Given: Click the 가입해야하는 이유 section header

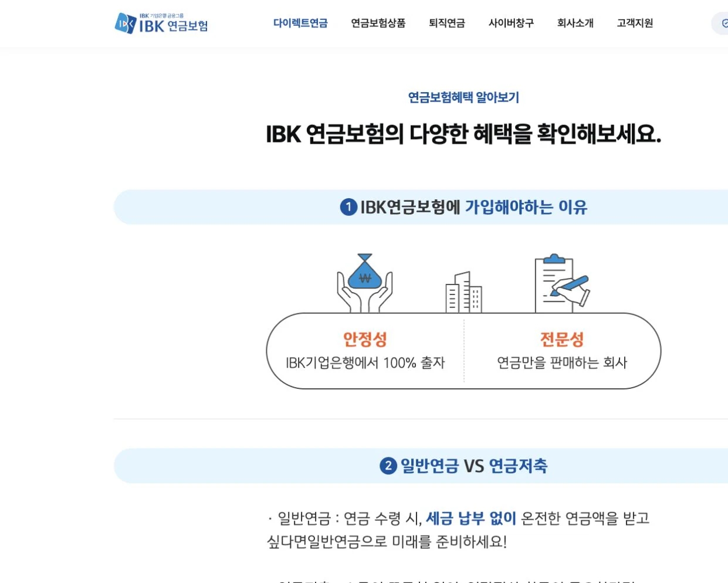Looking at the screenshot, I should coord(421,207).
